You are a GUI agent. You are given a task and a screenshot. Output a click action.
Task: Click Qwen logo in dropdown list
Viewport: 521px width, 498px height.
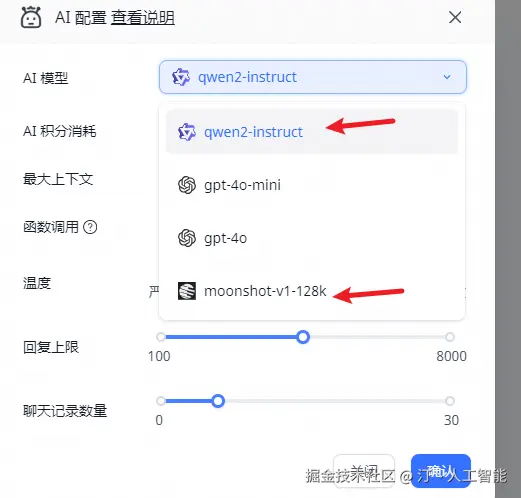(187, 132)
